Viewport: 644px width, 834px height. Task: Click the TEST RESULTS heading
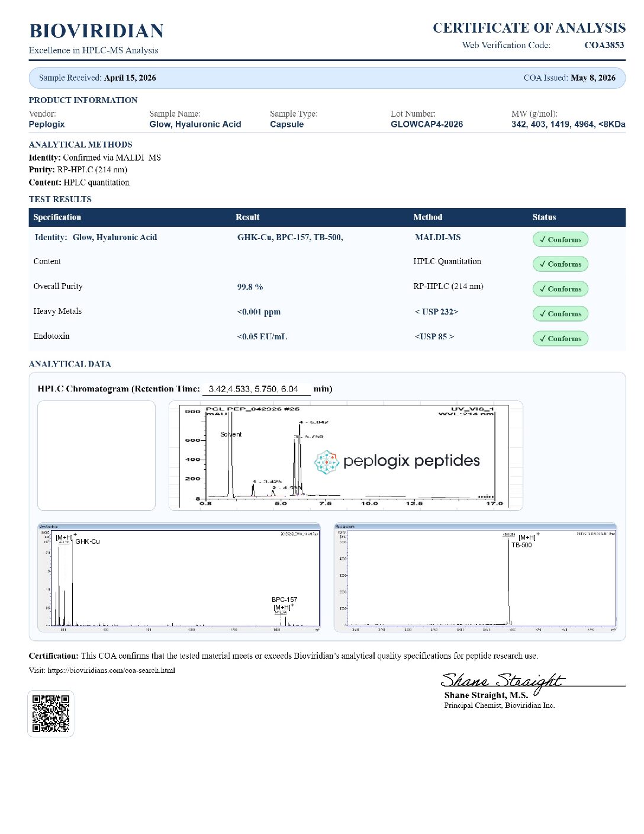60,199
